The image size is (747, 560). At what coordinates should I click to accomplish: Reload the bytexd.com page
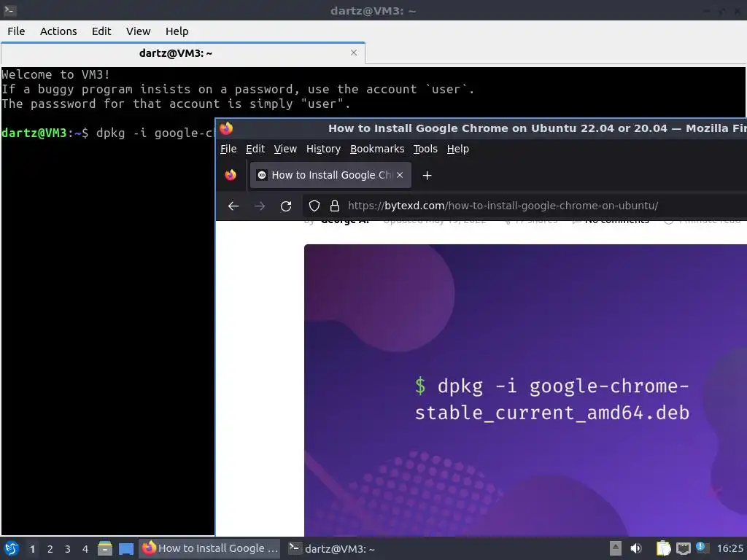coord(286,206)
